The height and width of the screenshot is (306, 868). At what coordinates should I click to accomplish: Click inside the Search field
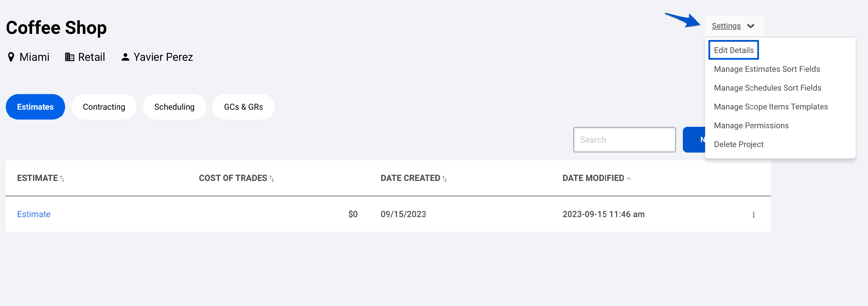pyautogui.click(x=624, y=140)
